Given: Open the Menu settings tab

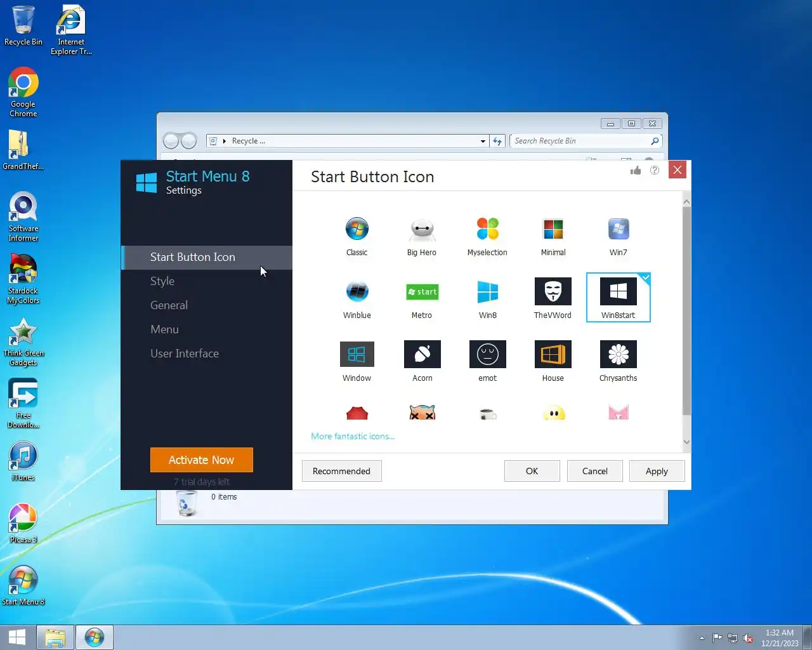Looking at the screenshot, I should pos(207,329).
